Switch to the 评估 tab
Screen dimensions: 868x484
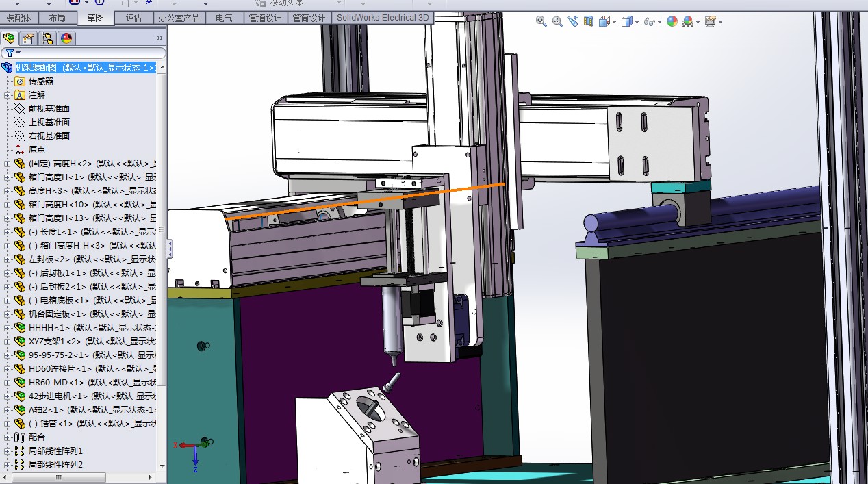pos(133,18)
